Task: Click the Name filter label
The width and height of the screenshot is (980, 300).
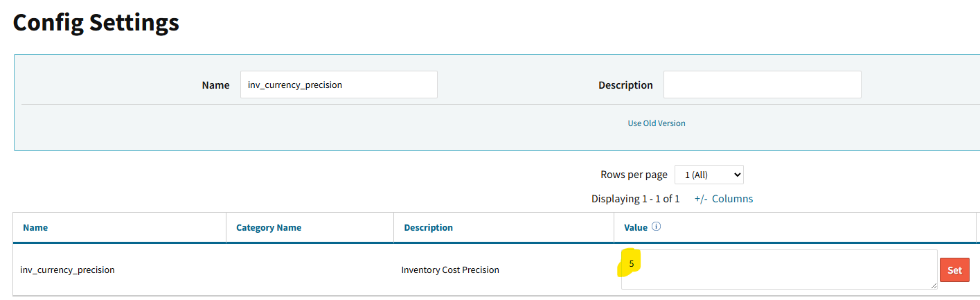Action: (215, 85)
